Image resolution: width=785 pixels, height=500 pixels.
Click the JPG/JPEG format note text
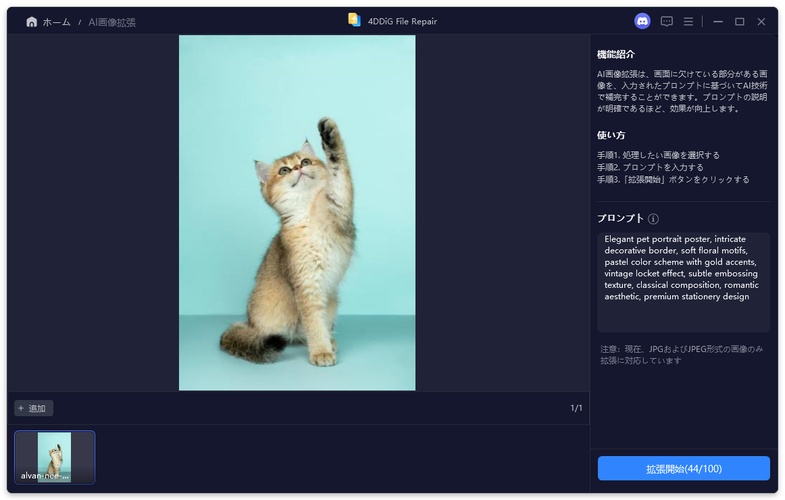tap(681, 355)
